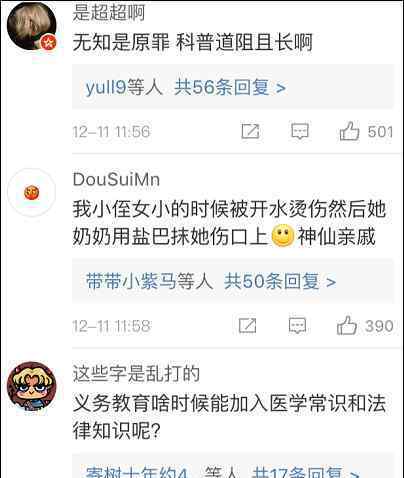Open 是超超啊's profile avatar
The height and width of the screenshot is (478, 404).
[x=32, y=26]
